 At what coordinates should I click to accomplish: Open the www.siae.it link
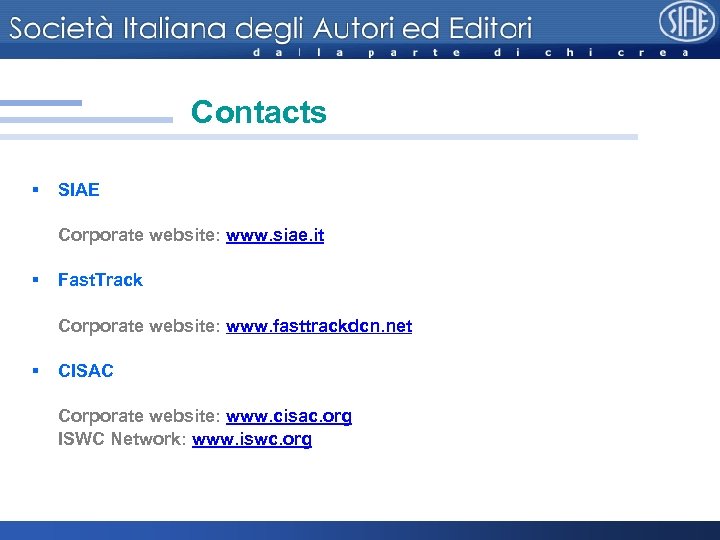275,235
